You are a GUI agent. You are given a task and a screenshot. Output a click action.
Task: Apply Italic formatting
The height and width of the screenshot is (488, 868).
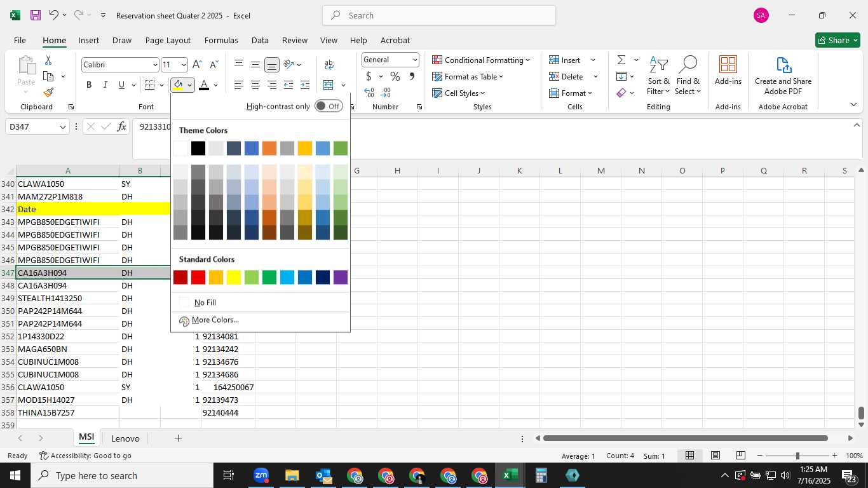(105, 85)
